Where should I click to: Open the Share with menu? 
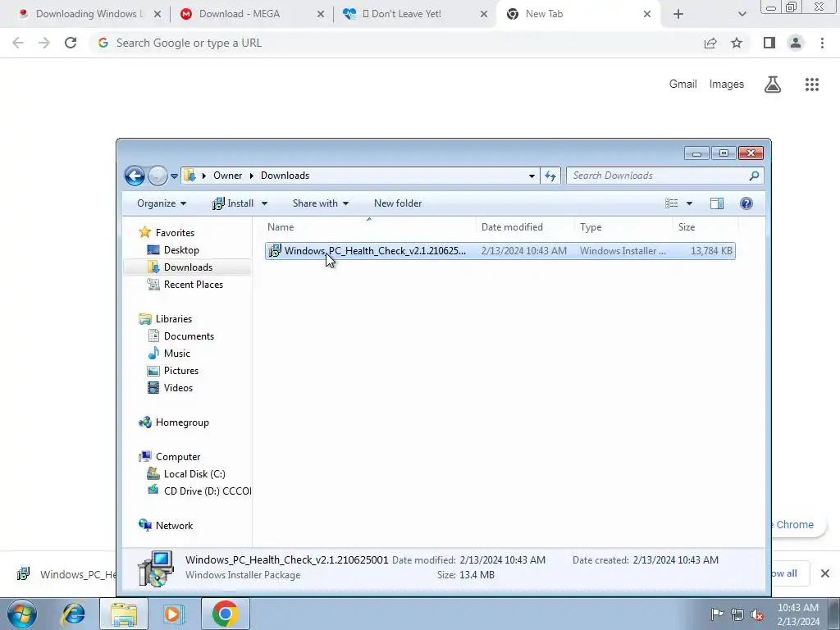(321, 203)
